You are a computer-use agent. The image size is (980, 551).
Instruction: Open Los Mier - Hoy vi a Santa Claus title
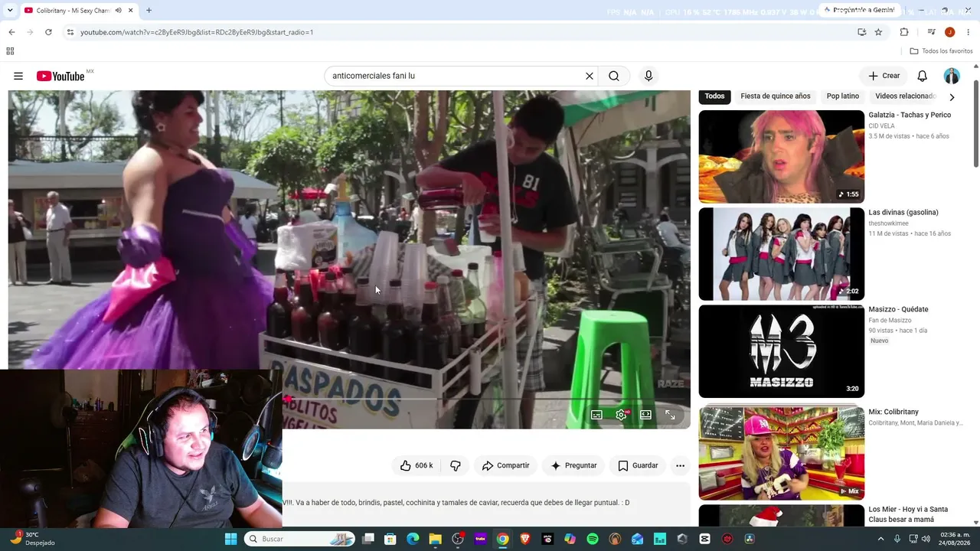coord(908,514)
